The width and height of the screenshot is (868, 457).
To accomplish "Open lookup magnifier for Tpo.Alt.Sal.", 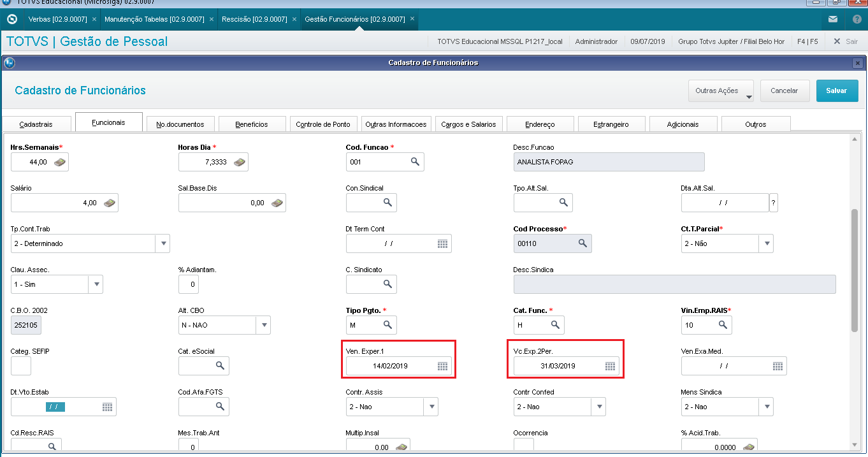I will coord(563,203).
